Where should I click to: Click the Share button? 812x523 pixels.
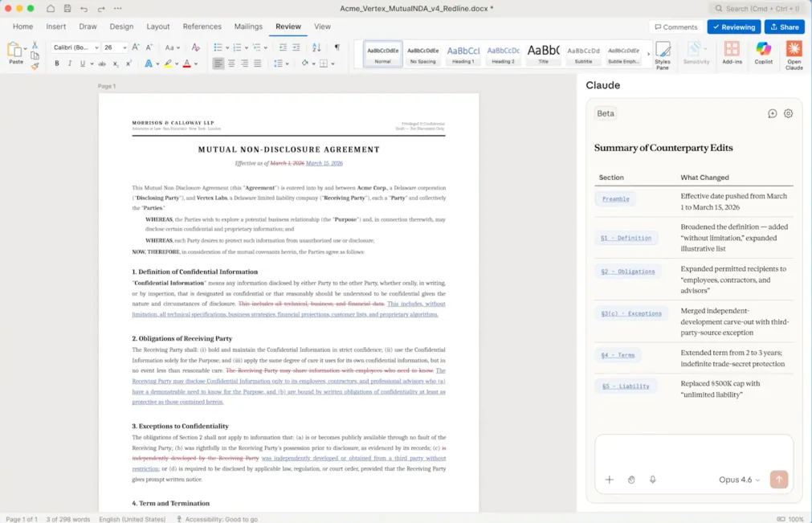coord(785,27)
